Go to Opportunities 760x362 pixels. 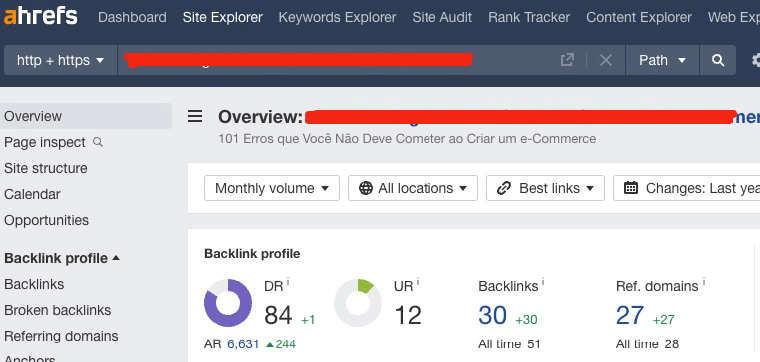pos(46,220)
